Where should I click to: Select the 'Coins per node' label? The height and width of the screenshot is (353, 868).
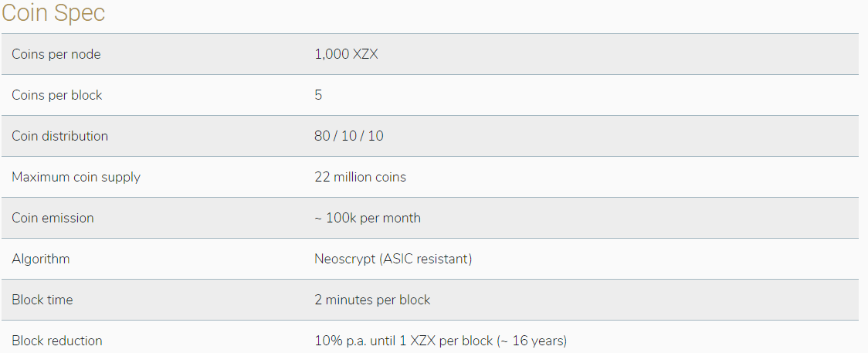tap(56, 54)
